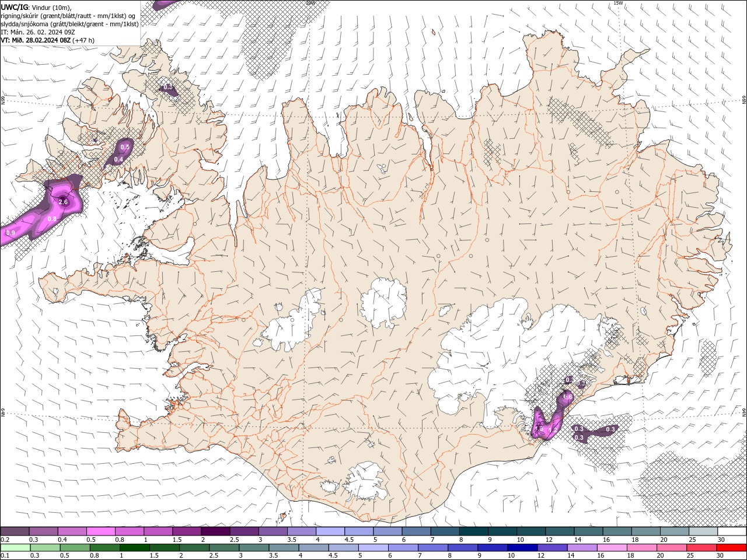Pick the pale grey 25 swatch, top legend row
The image size is (747, 560).
703,531
